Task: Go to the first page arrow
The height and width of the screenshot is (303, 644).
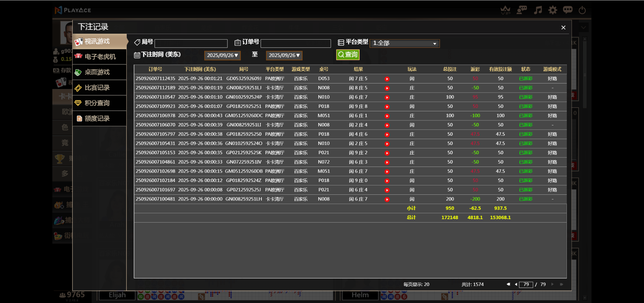Action: [508, 284]
